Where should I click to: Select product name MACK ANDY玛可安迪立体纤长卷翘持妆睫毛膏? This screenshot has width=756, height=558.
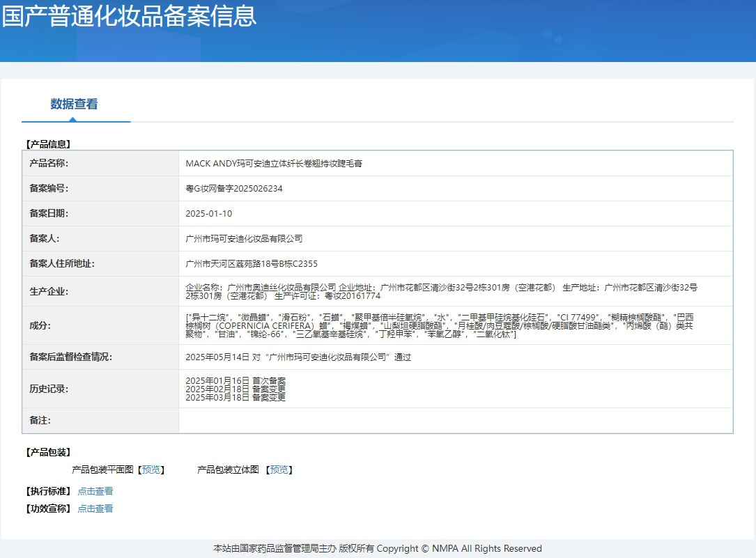(x=274, y=163)
